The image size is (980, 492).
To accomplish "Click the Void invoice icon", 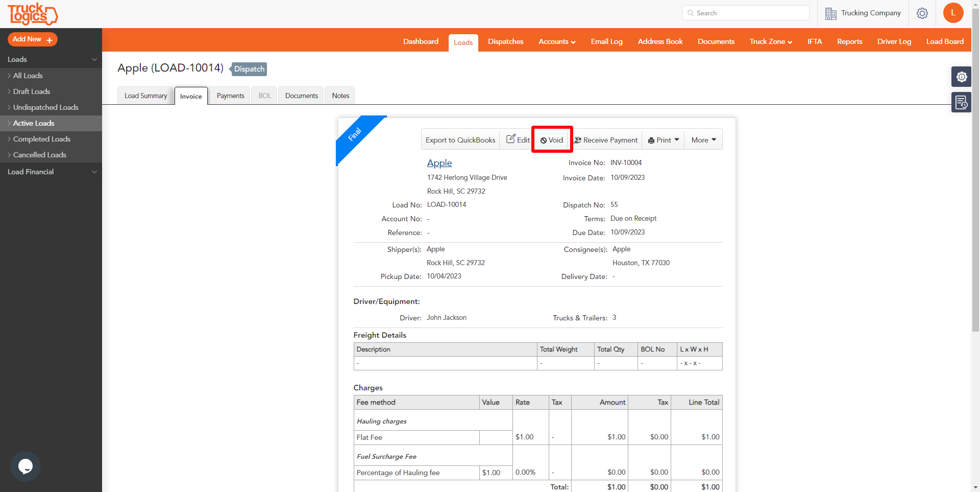I will pyautogui.click(x=543, y=139).
